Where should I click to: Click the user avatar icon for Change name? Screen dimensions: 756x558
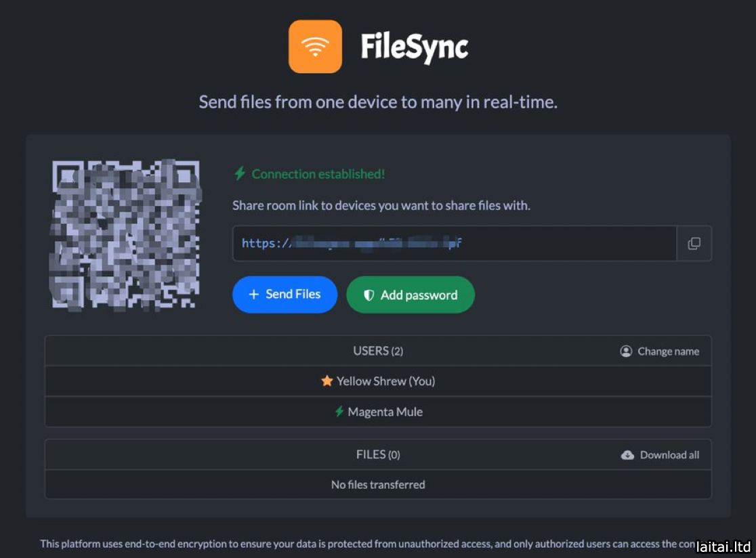[x=626, y=351]
